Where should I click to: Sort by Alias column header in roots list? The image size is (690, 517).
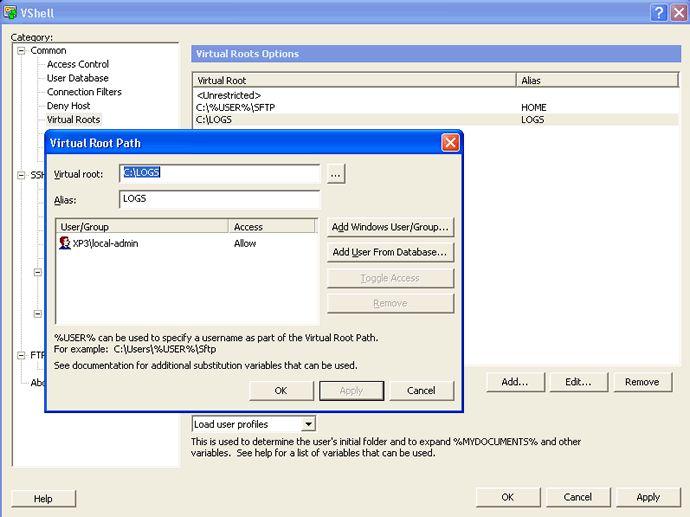point(597,81)
